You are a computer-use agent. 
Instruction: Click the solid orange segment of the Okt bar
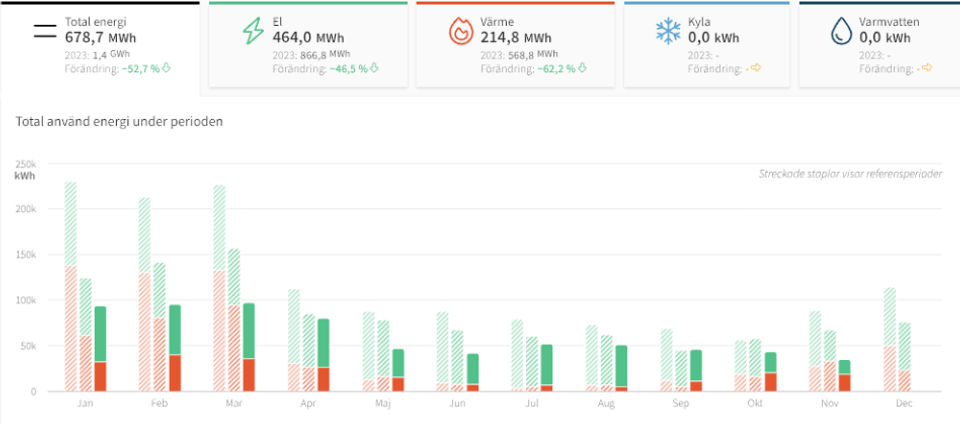tap(771, 382)
